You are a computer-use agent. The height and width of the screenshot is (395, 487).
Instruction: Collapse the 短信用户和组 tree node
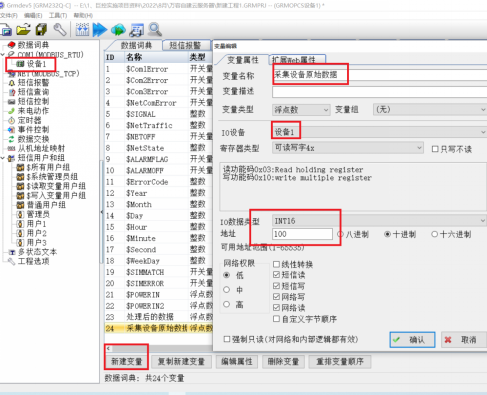(x=3, y=158)
